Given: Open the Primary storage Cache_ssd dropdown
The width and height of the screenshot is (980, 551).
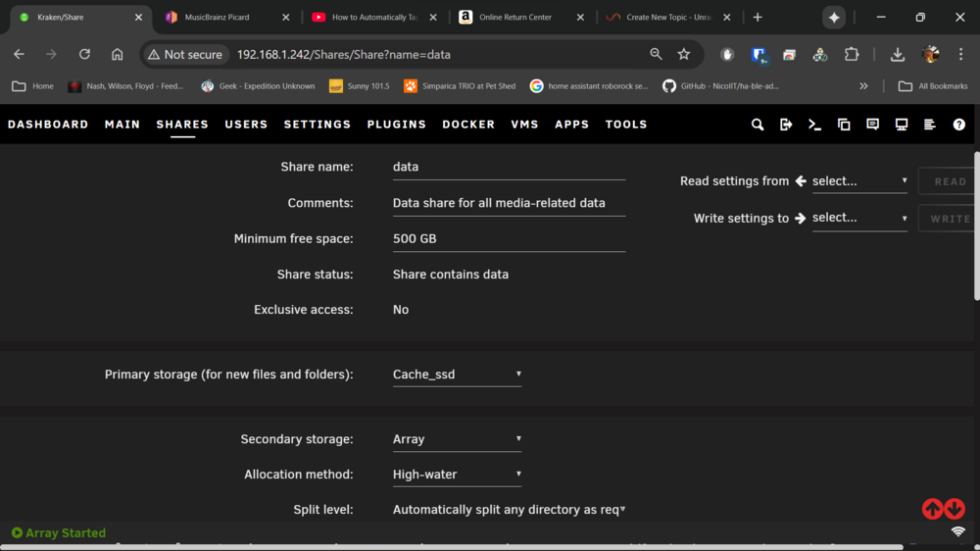Looking at the screenshot, I should tap(457, 374).
